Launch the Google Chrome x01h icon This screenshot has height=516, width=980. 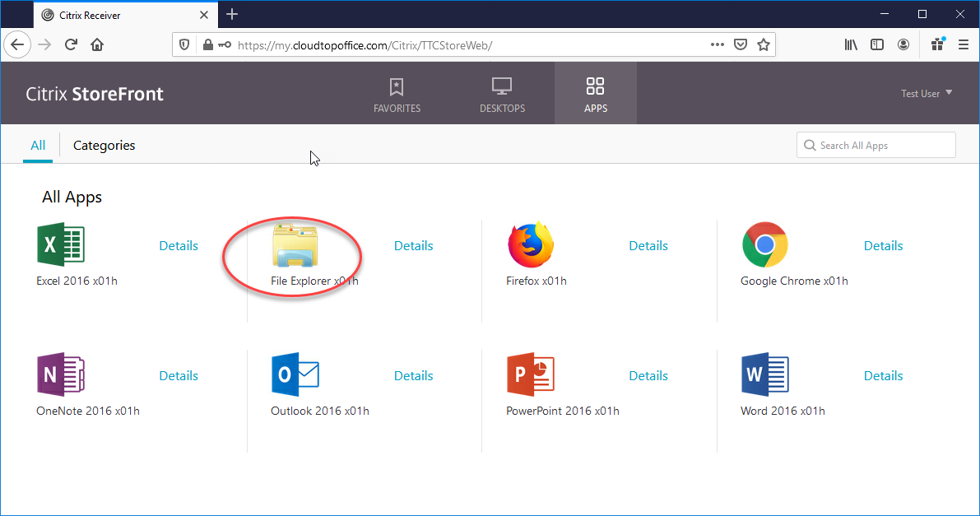click(x=765, y=244)
